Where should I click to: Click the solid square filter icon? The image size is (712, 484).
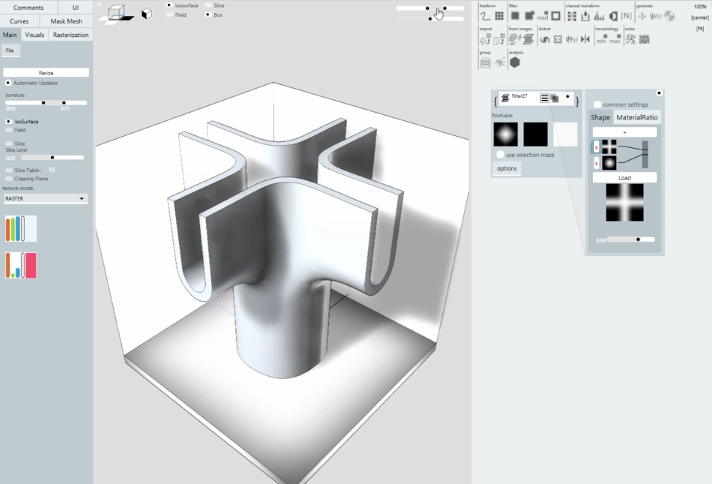click(515, 16)
